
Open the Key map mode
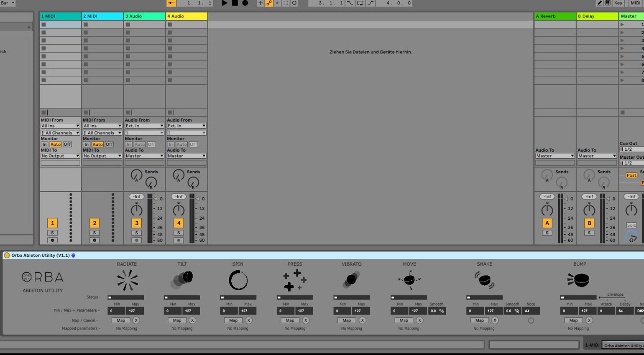(x=618, y=3)
